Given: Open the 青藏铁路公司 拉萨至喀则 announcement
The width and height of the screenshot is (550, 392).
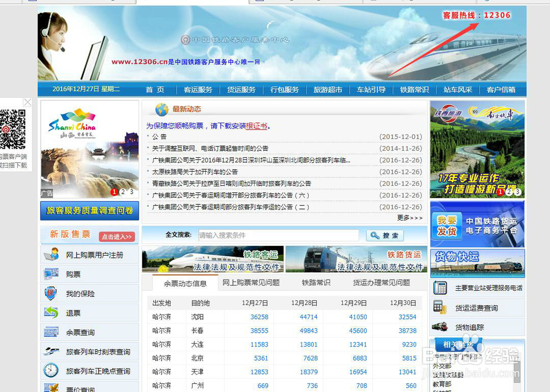Looking at the screenshot, I should [232, 184].
